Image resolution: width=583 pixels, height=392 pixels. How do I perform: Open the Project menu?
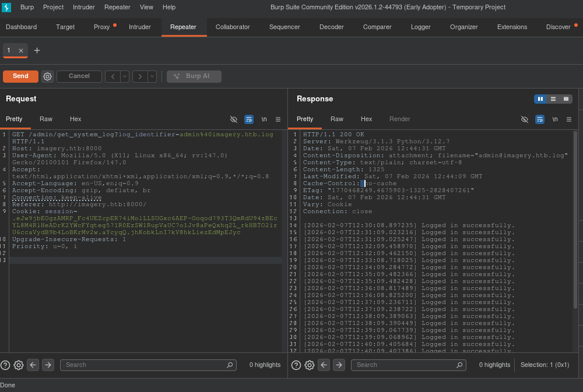click(x=53, y=7)
